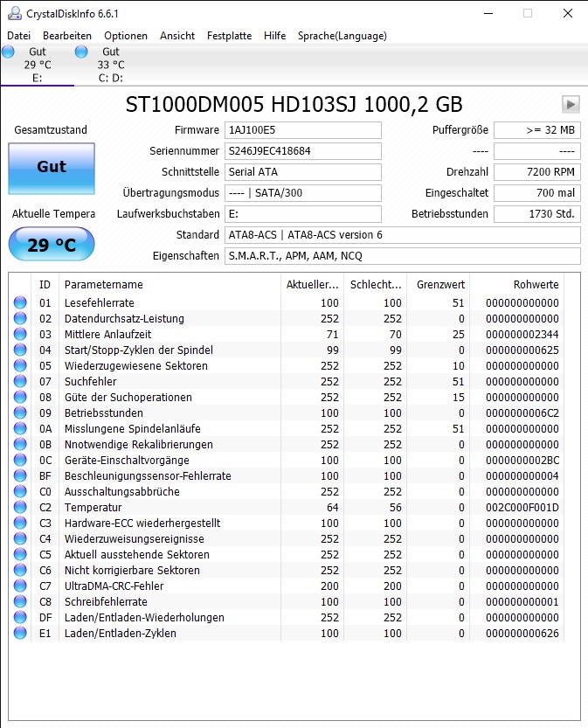Click the Seriennummer field

(303, 151)
